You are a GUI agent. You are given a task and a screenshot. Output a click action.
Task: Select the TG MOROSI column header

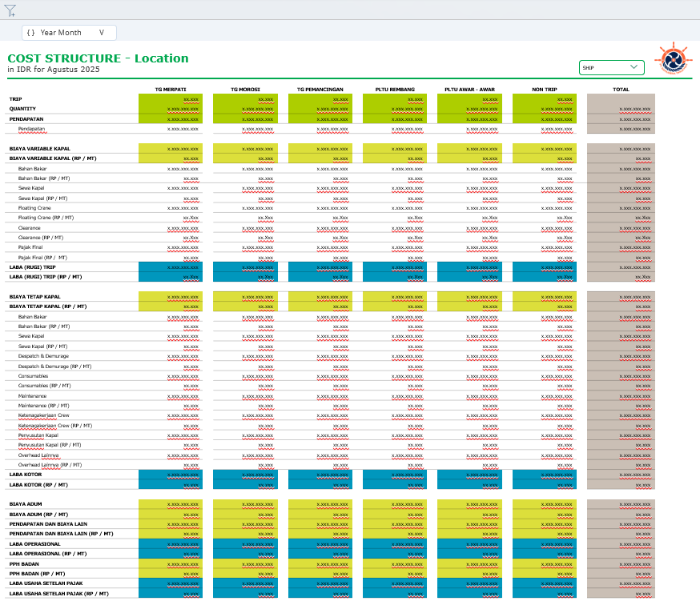coord(245,90)
